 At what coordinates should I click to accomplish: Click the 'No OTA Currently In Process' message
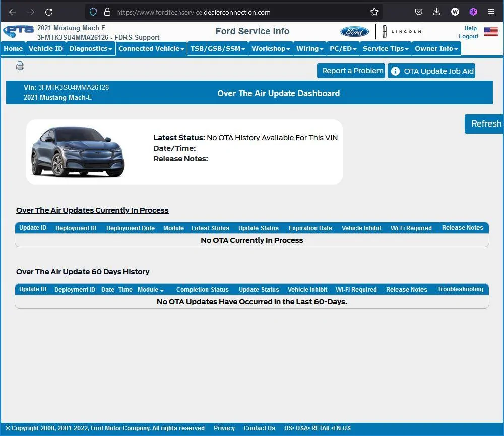pos(251,240)
